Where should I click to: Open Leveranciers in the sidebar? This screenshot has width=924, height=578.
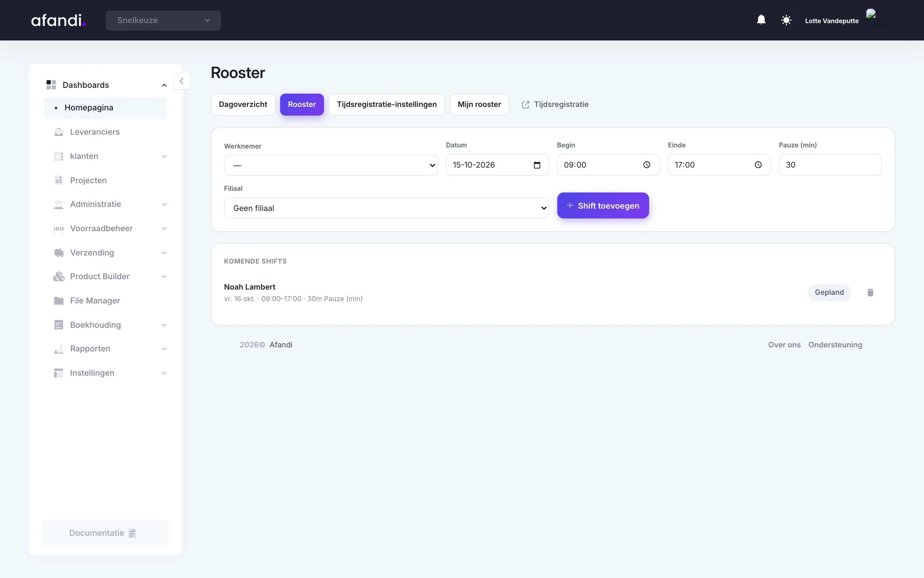coord(105,132)
